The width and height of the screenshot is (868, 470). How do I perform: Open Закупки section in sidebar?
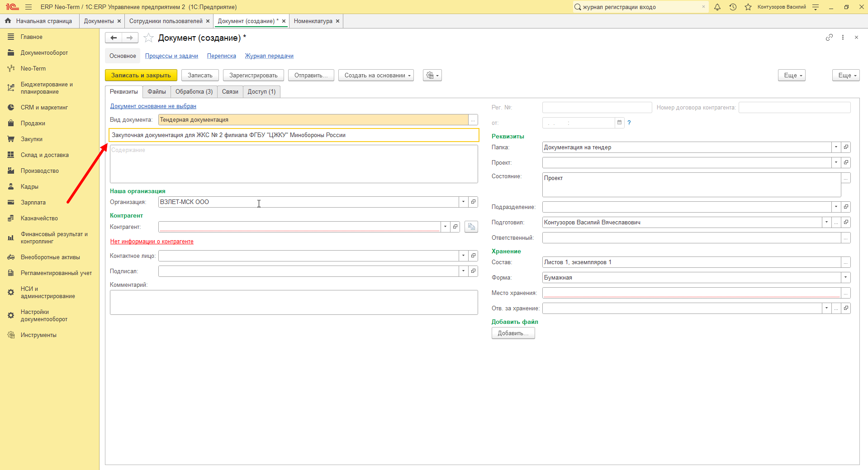point(32,139)
